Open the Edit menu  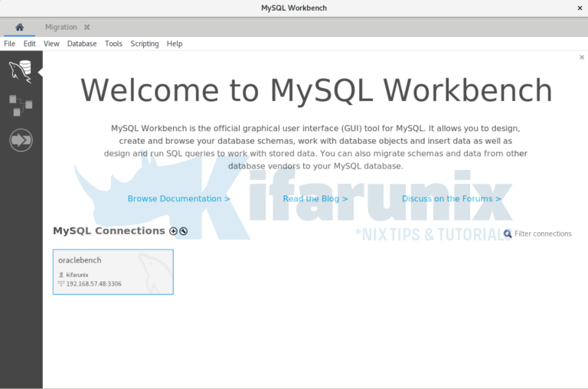pos(29,44)
